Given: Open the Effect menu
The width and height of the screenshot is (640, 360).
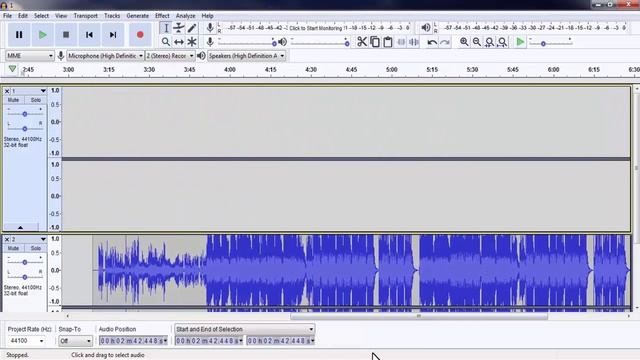Looking at the screenshot, I should (162, 16).
